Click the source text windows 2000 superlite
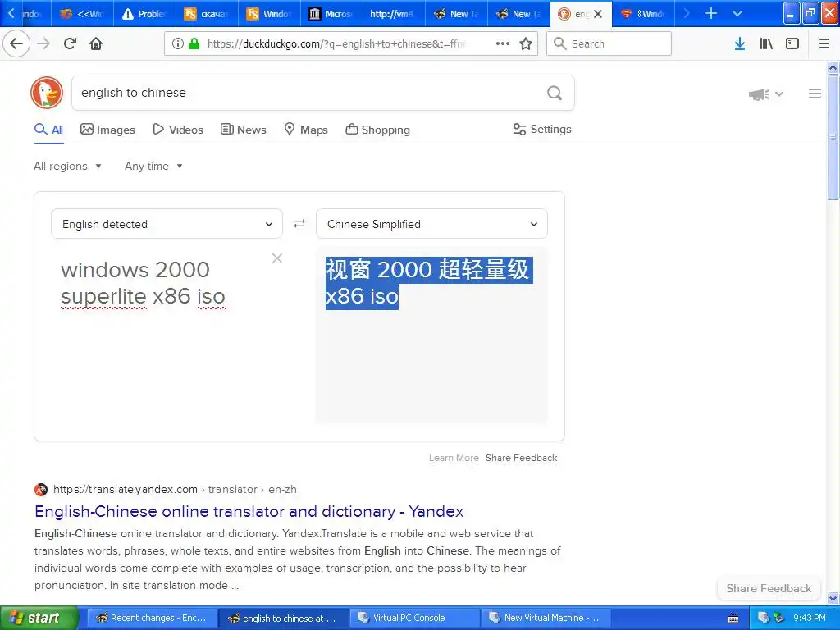The height and width of the screenshot is (630, 840). pos(143,283)
